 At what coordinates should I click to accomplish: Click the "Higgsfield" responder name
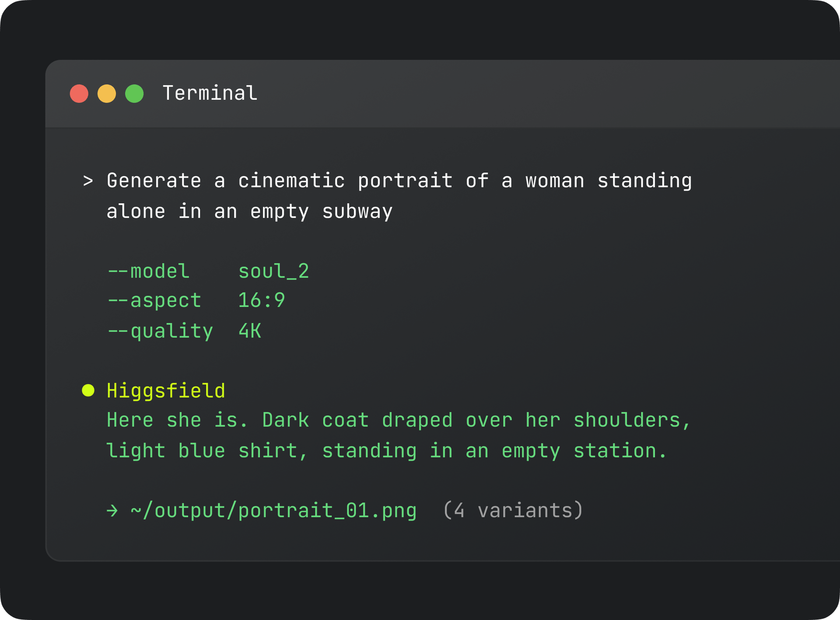[x=166, y=391]
